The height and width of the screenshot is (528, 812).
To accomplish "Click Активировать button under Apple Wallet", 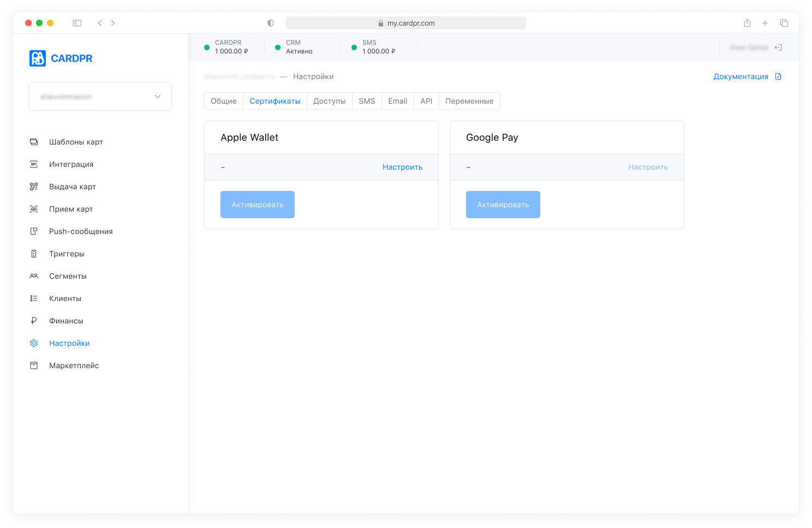I will click(x=258, y=205).
